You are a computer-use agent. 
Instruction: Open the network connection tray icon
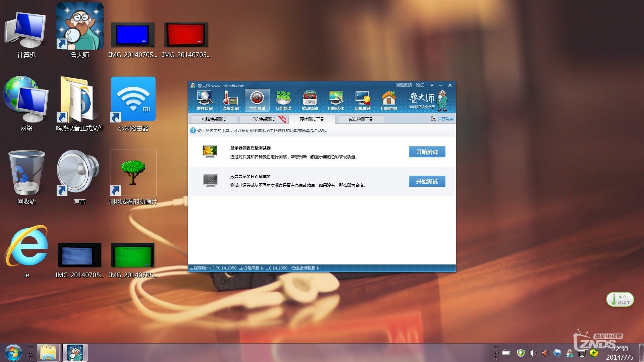coord(582,353)
